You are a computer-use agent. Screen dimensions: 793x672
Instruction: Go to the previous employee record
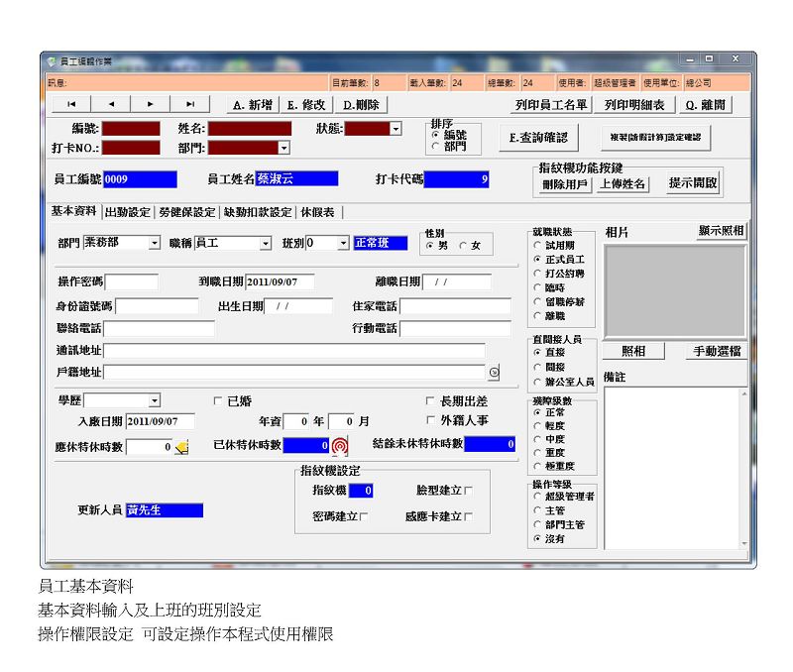(110, 104)
